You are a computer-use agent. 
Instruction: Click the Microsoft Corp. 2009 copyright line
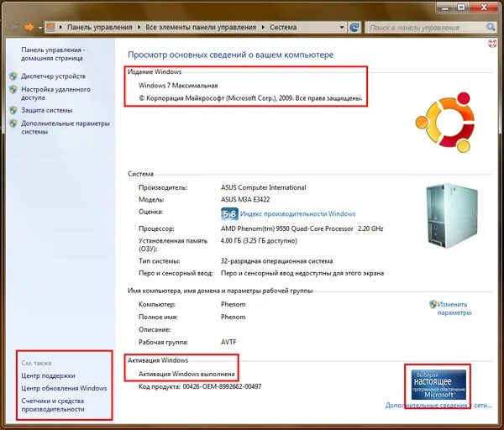pyautogui.click(x=250, y=98)
